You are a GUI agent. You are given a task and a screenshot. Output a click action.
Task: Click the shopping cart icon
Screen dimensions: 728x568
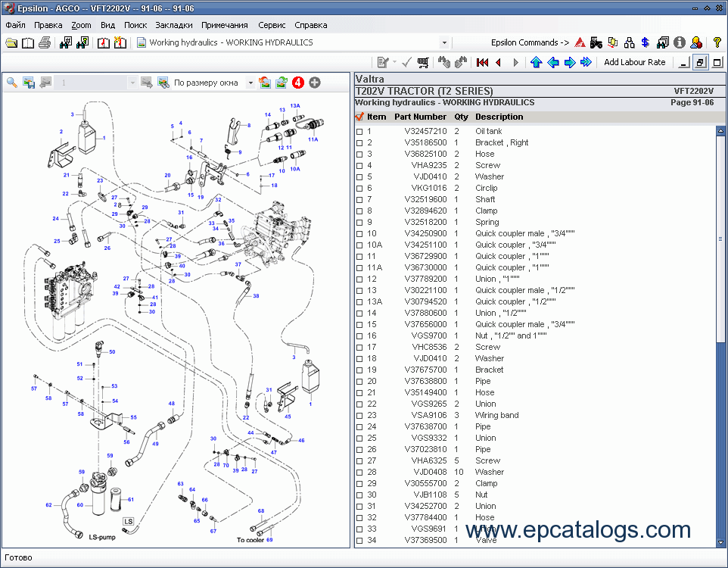[423, 62]
